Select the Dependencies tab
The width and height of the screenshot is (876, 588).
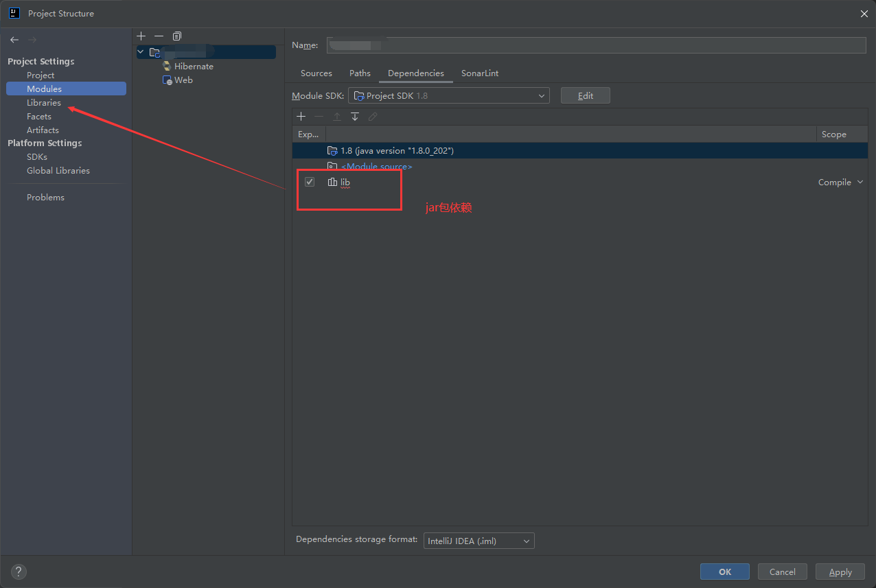pyautogui.click(x=416, y=73)
